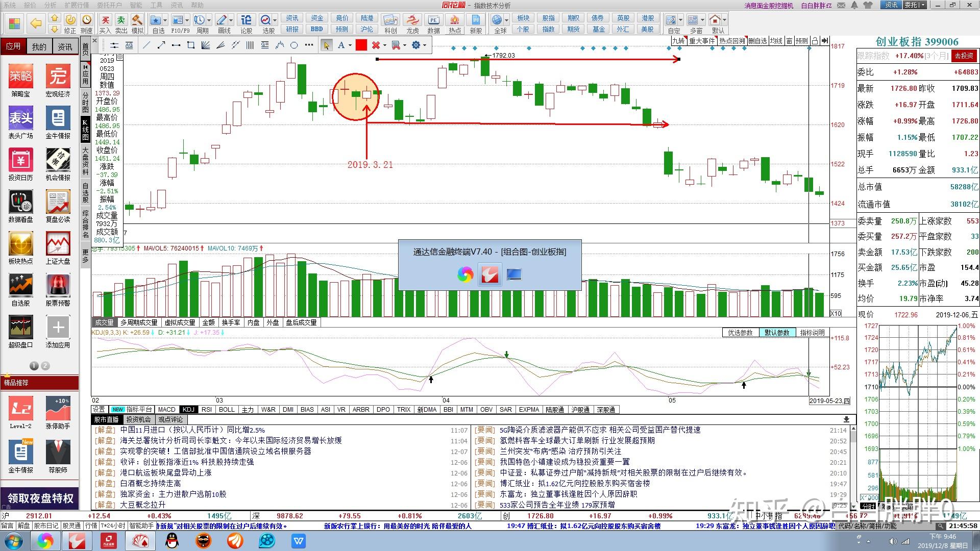Toggle the chart lock icon
The height and width of the screenshot is (551, 980).
pyautogui.click(x=815, y=41)
